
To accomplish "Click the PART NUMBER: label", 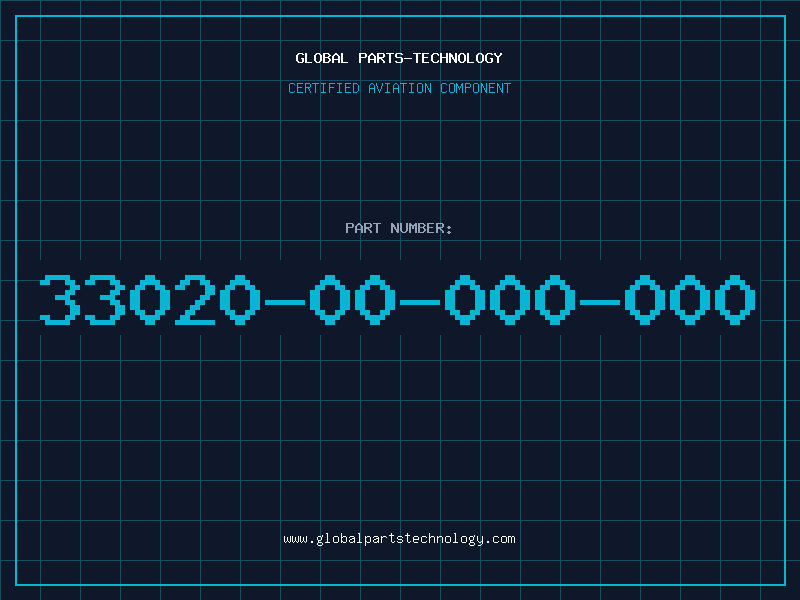I will point(399,228).
